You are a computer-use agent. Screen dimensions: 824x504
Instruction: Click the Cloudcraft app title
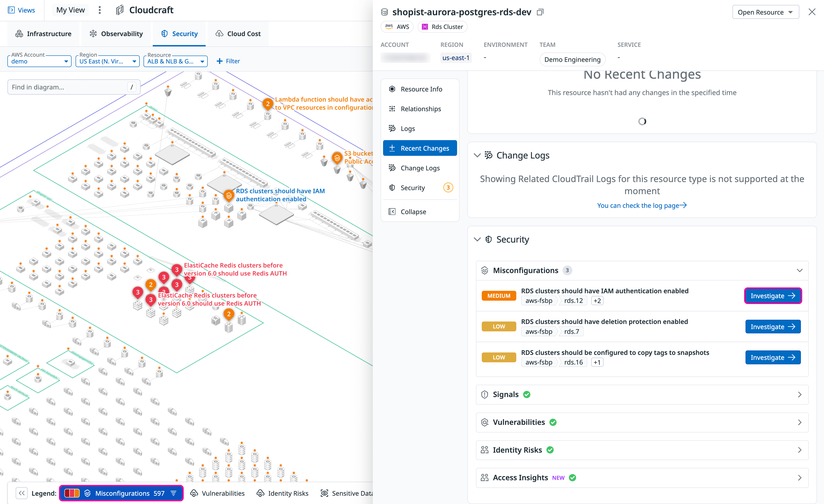[151, 10]
